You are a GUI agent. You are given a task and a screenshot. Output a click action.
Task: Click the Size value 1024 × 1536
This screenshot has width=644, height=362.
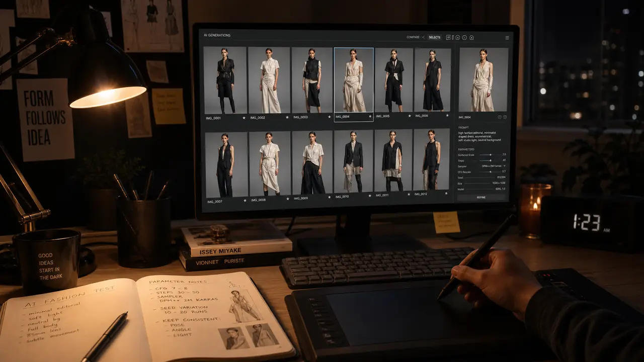point(499,183)
